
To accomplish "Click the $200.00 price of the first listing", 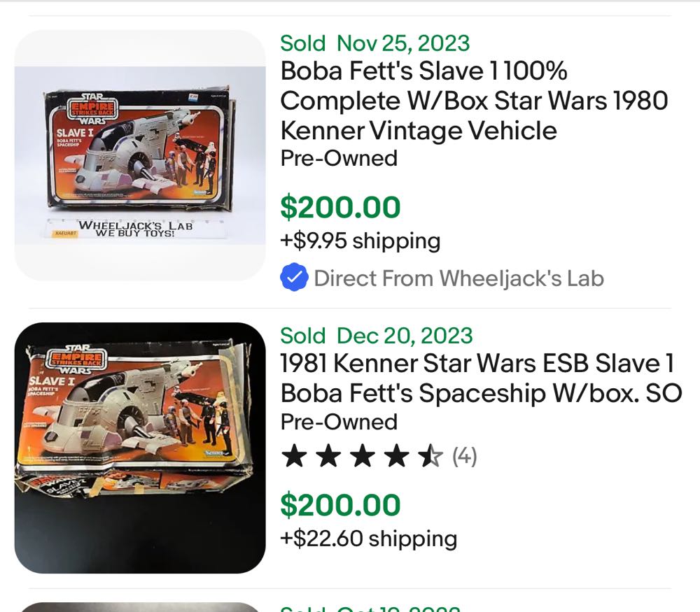I will pos(340,207).
